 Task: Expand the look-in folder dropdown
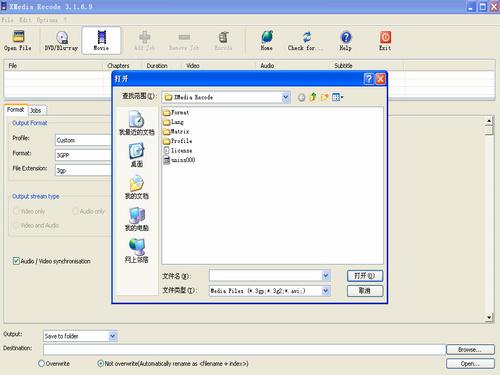coord(286,97)
